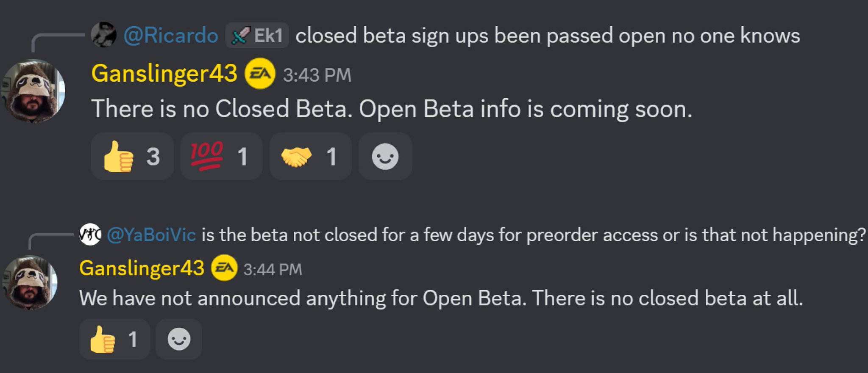The image size is (868, 373).
Task: Click the Ek1 server tag badge
Action: [x=257, y=35]
